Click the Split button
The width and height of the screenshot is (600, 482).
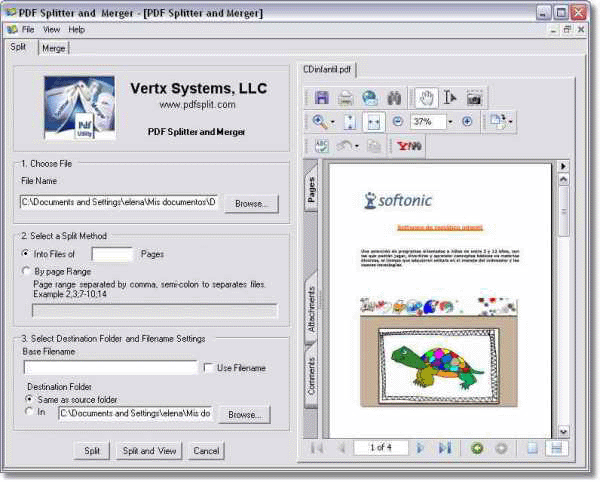92,451
